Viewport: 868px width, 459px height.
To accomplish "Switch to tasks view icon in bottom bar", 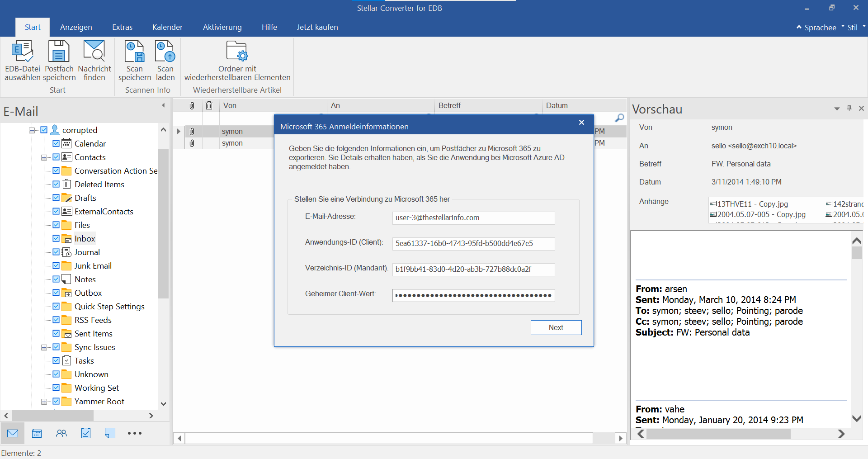I will pyautogui.click(x=86, y=433).
